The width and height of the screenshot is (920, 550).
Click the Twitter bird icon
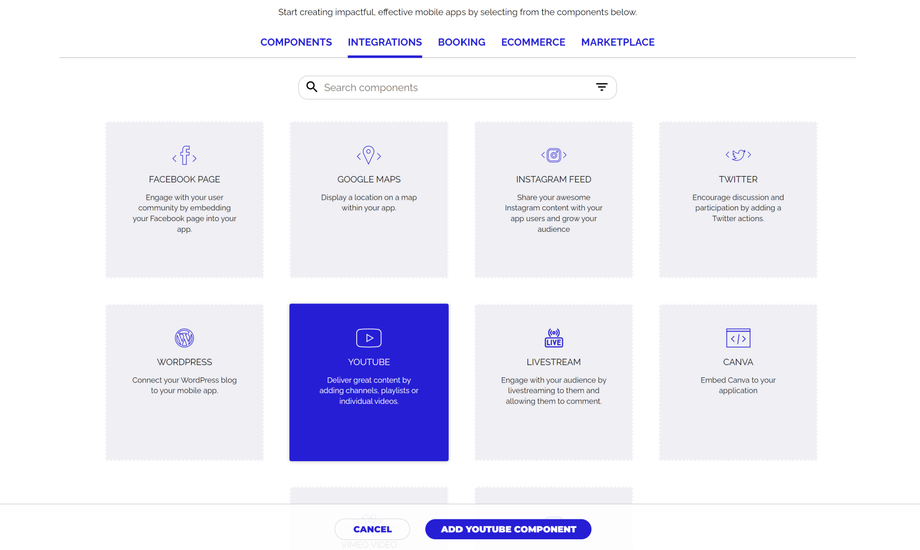[738, 155]
